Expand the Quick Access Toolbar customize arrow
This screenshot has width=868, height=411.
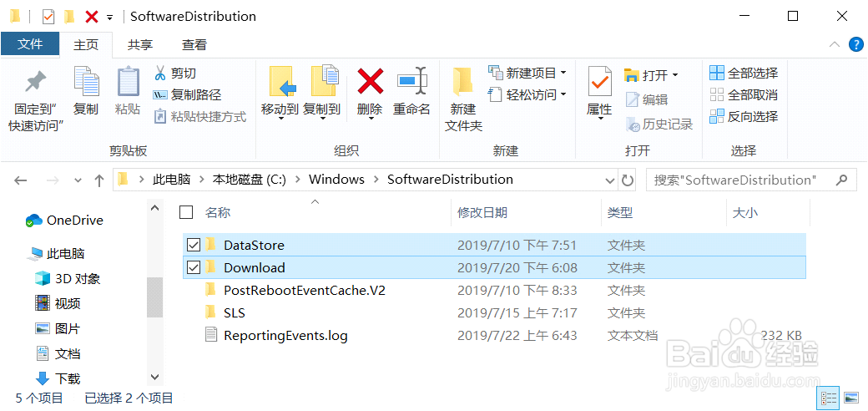pos(109,18)
